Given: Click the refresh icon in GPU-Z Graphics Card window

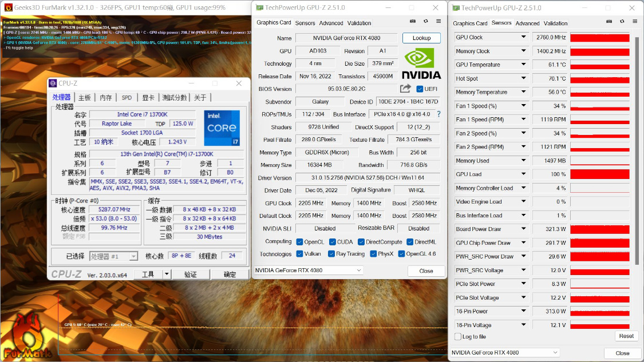Looking at the screenshot, I should (425, 21).
